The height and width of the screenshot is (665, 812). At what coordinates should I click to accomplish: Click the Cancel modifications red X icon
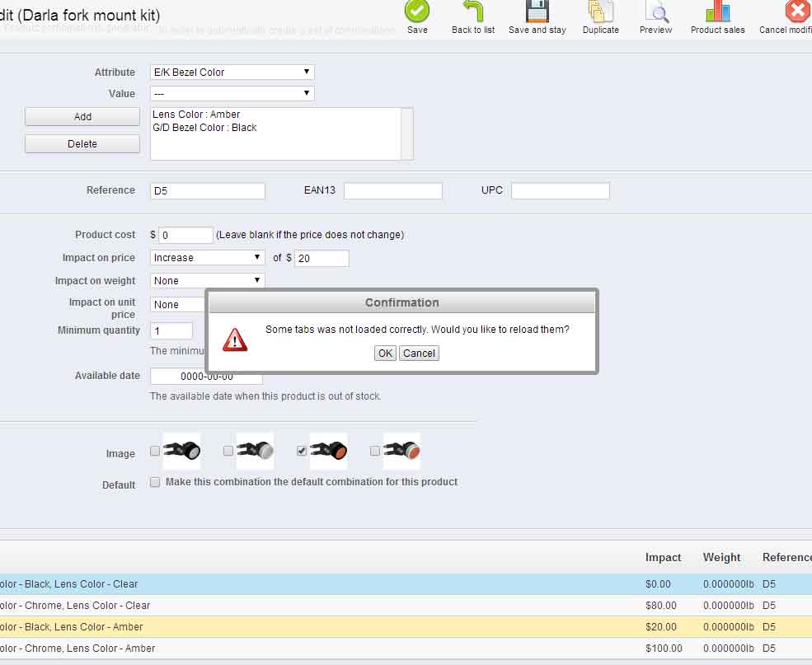click(798, 11)
